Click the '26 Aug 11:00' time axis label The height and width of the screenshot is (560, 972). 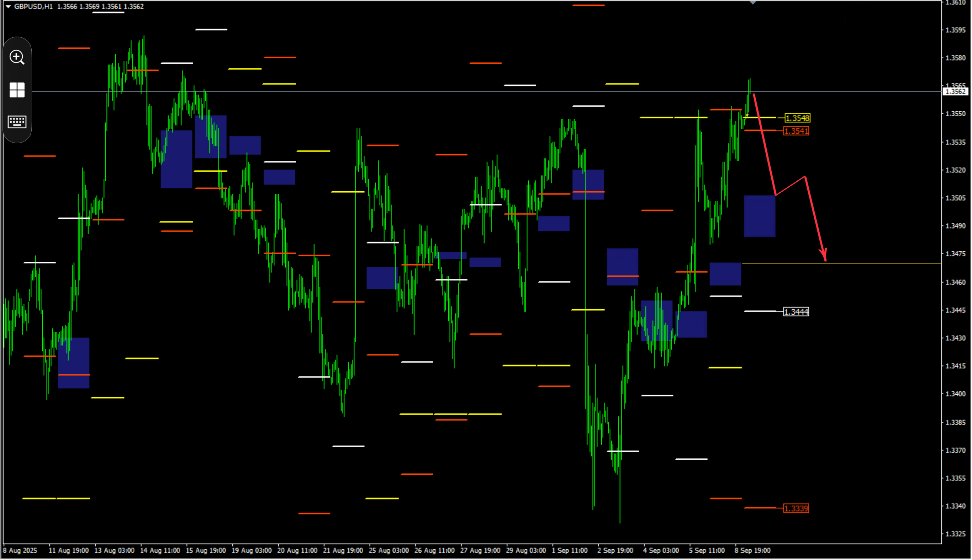[x=434, y=550]
